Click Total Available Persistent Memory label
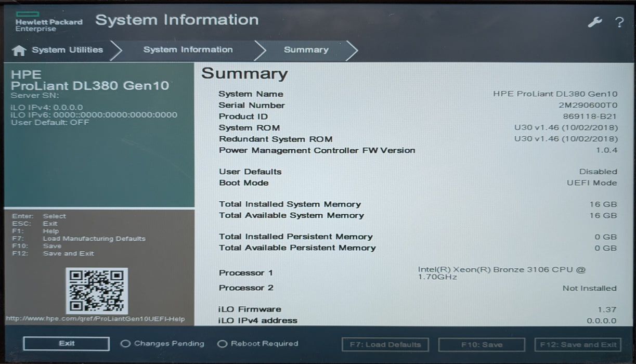This screenshot has height=364, width=636. click(x=297, y=248)
